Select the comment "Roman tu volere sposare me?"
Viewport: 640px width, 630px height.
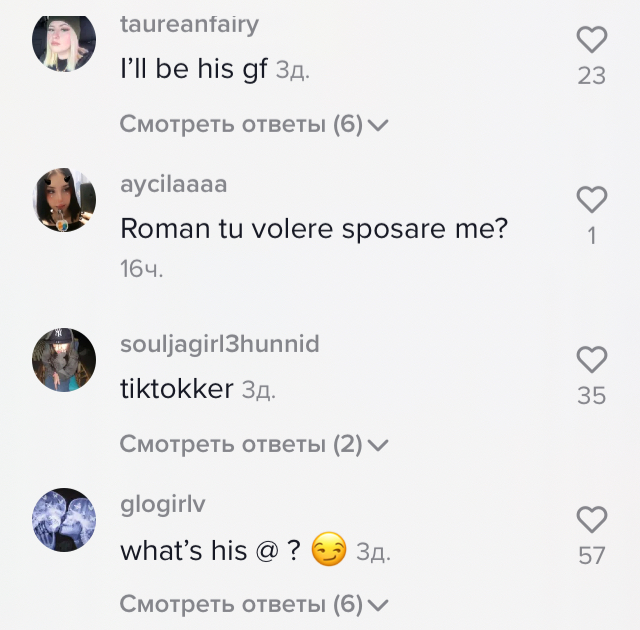click(314, 228)
